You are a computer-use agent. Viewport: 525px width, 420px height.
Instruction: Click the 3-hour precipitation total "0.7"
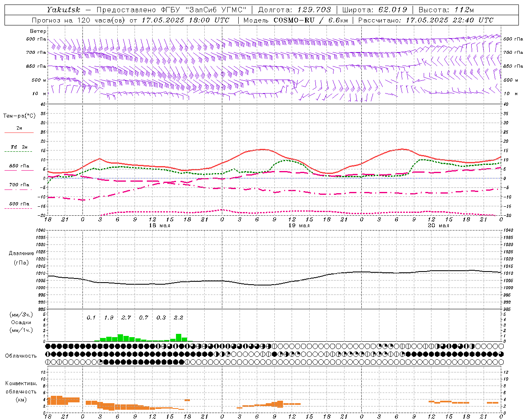[x=144, y=317]
